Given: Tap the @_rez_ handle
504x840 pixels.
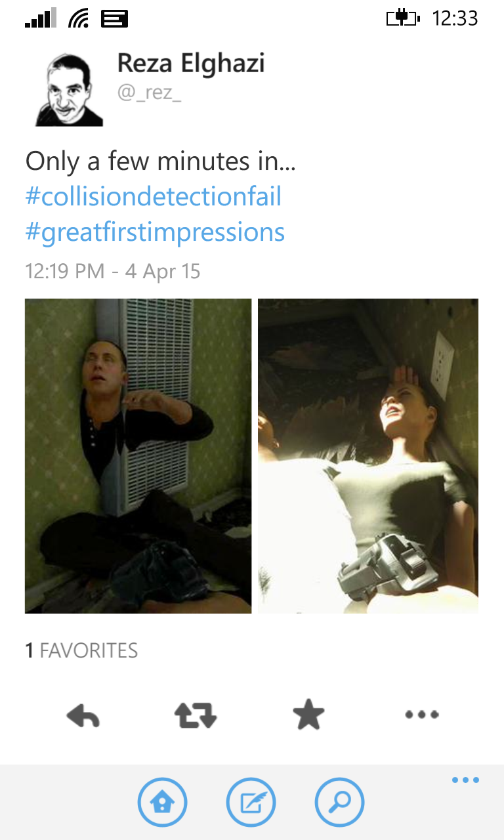Looking at the screenshot, I should (149, 93).
